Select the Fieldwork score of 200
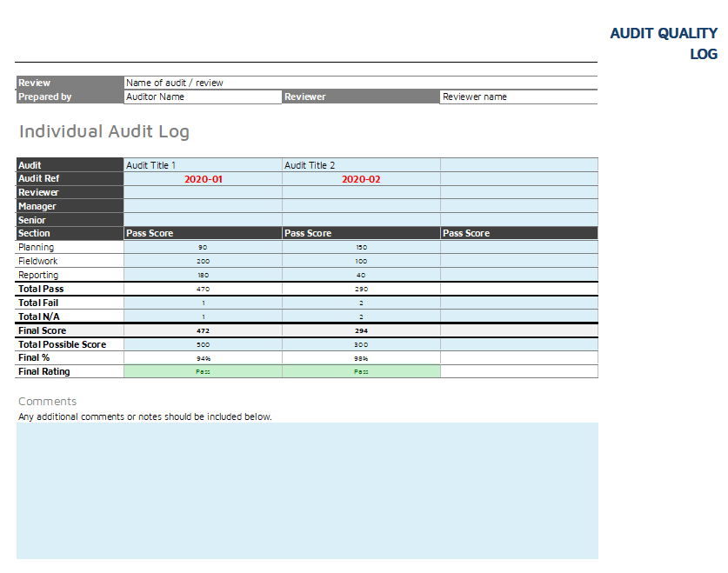The width and height of the screenshot is (728, 573). click(x=203, y=261)
